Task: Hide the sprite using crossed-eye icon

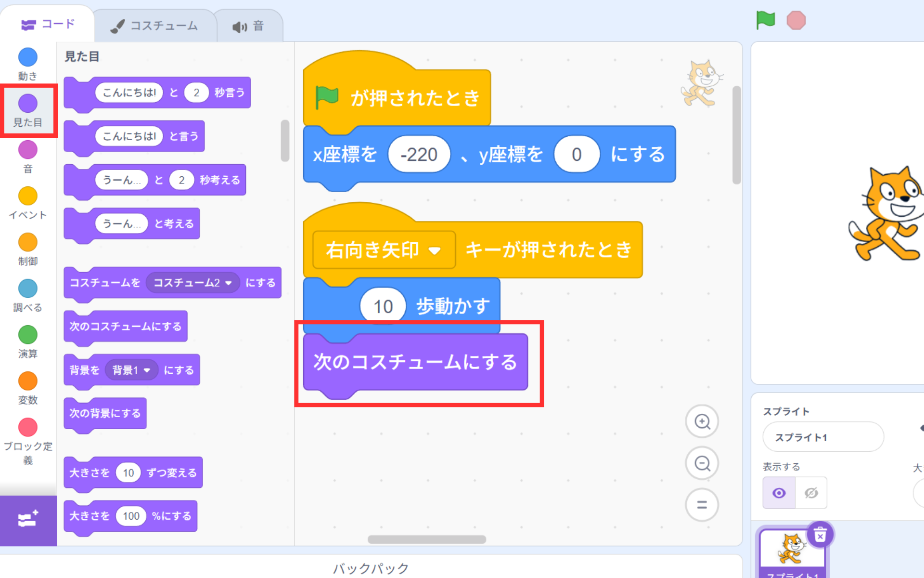Action: pyautogui.click(x=811, y=493)
